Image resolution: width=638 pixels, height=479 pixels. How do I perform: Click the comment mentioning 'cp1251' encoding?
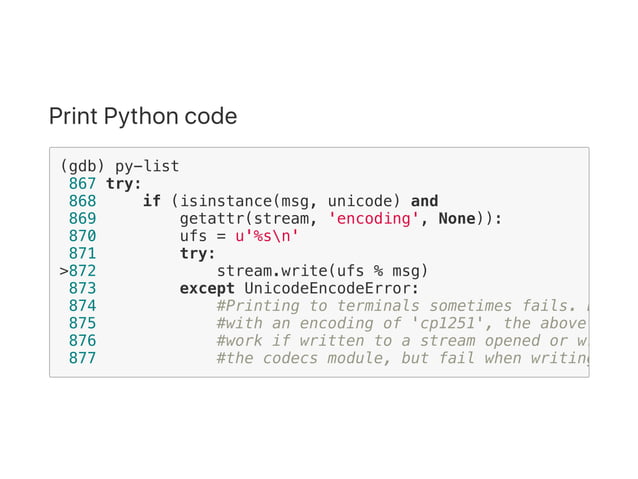tap(400, 323)
